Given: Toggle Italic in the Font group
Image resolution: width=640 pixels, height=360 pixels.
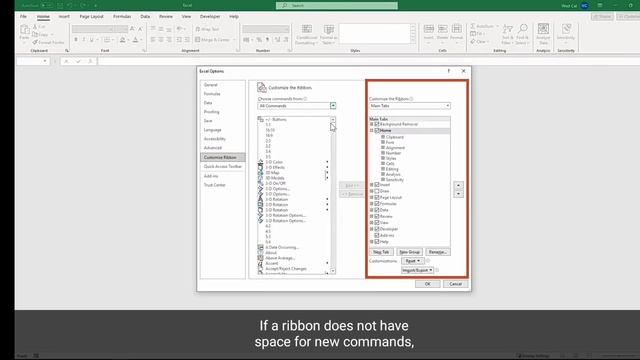Looking at the screenshot, I should click(x=84, y=40).
